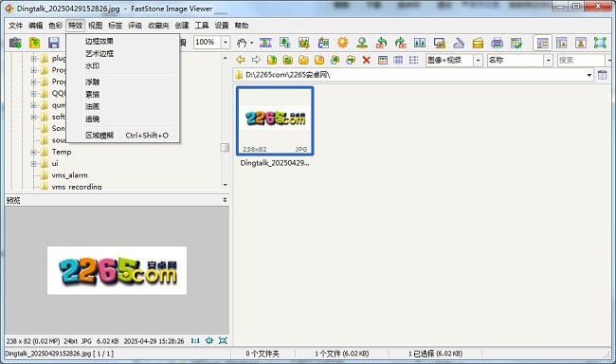Open the 图像+视频 filter dropdown

478,60
